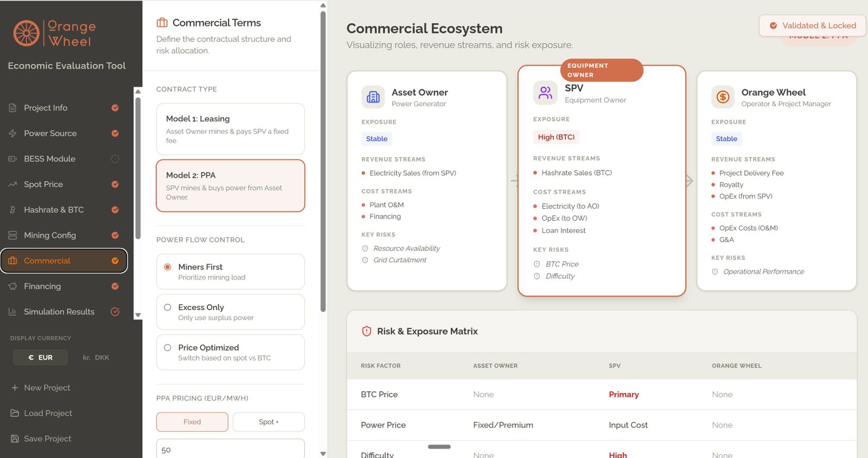The image size is (868, 458).
Task: Click the sidebar scroll up arrow
Action: [x=138, y=91]
